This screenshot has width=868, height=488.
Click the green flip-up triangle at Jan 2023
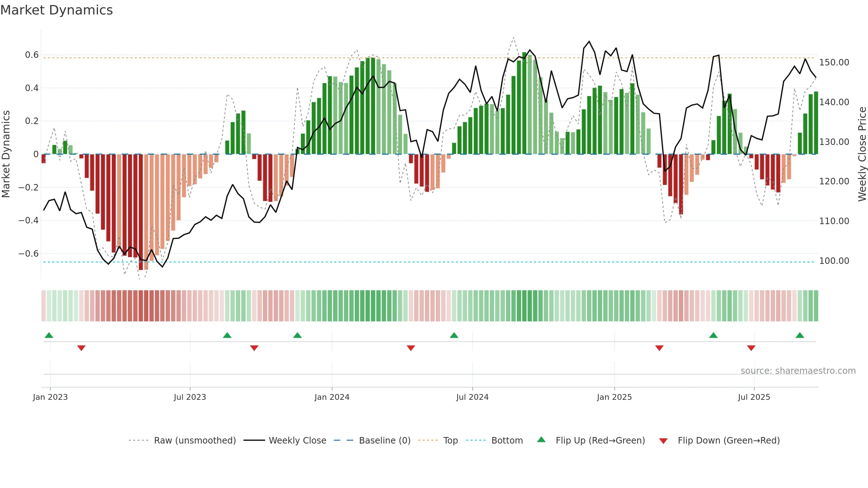coord(49,335)
